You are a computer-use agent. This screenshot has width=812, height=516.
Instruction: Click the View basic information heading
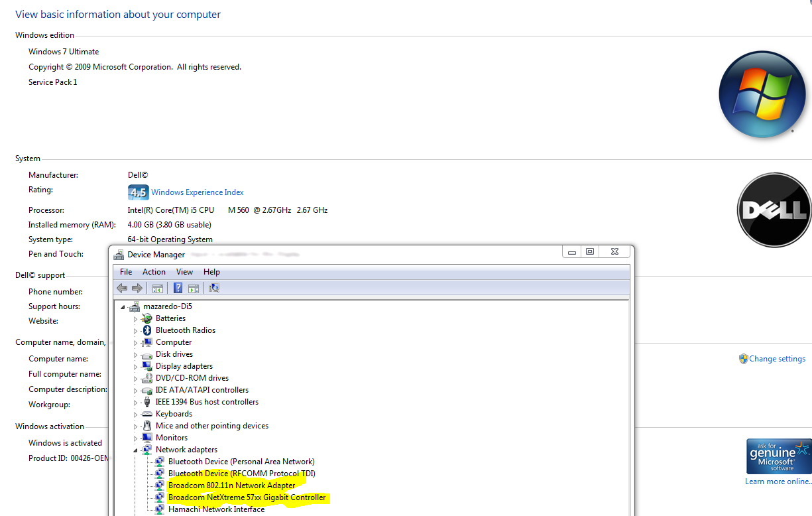(x=118, y=15)
